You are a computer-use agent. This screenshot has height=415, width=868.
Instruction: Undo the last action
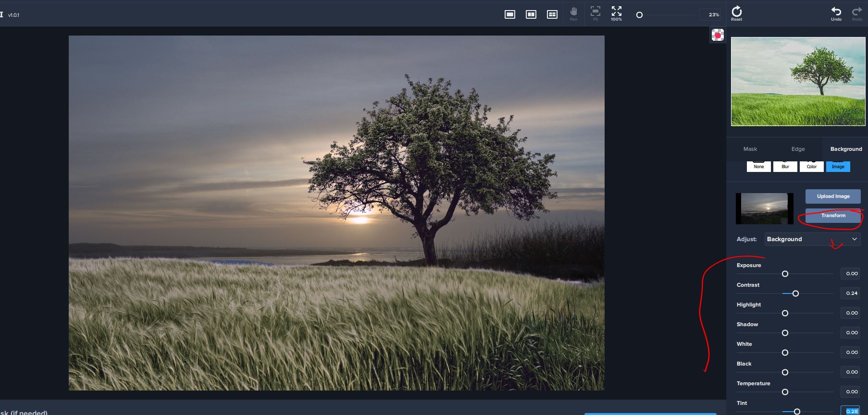tap(836, 13)
